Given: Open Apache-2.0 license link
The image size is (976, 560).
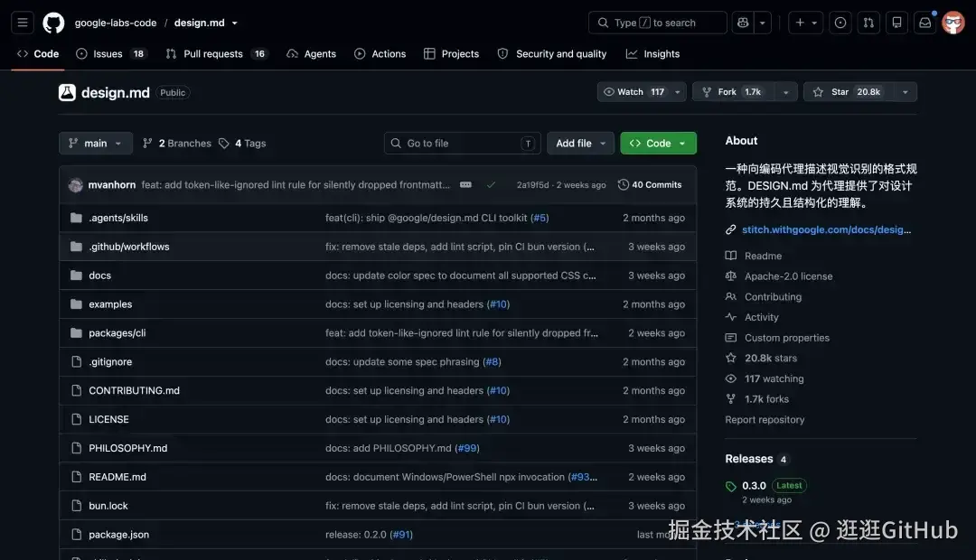Looking at the screenshot, I should [788, 276].
